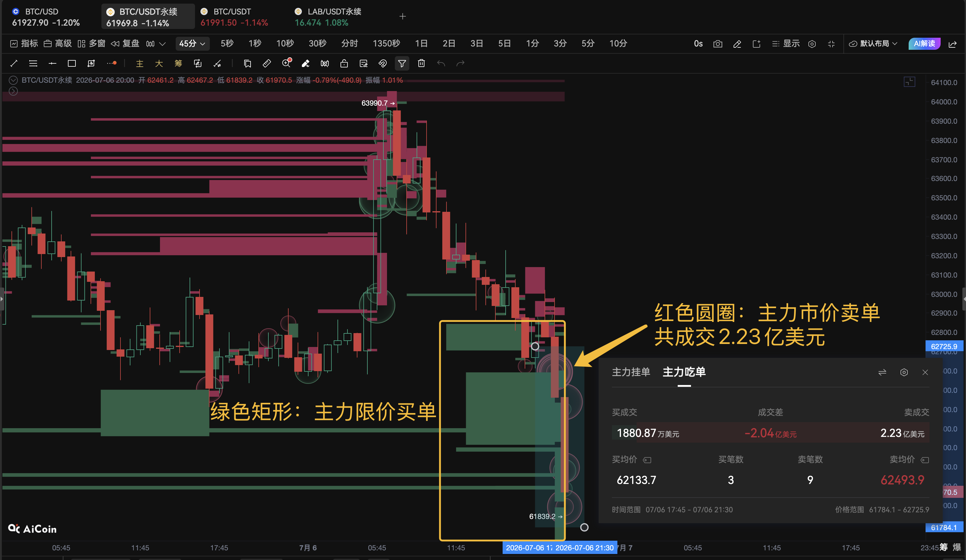Select the ruler measure tool

pyautogui.click(x=267, y=64)
